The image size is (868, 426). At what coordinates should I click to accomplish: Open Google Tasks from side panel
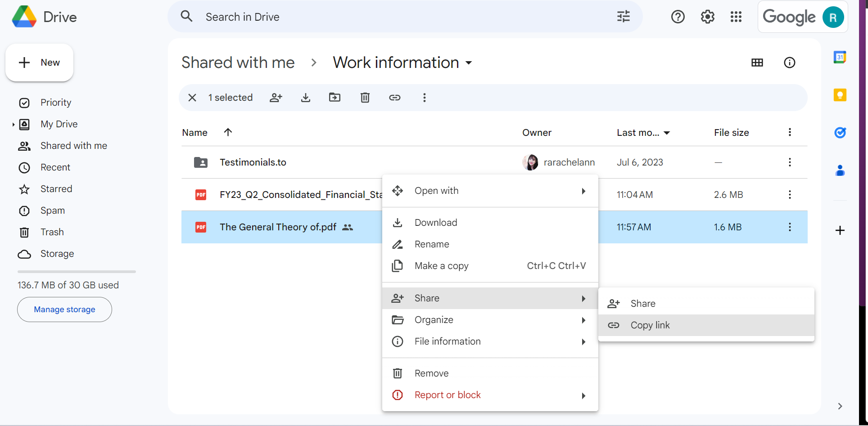click(840, 133)
